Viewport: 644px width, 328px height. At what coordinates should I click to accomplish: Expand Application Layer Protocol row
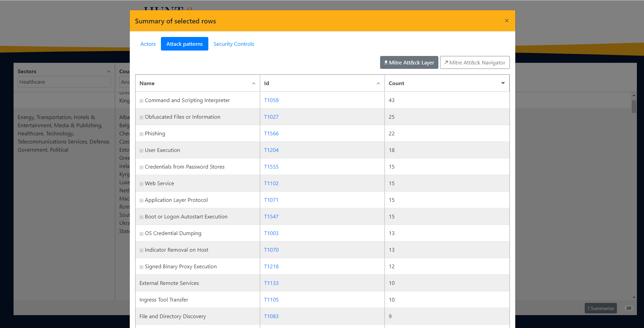(141, 200)
